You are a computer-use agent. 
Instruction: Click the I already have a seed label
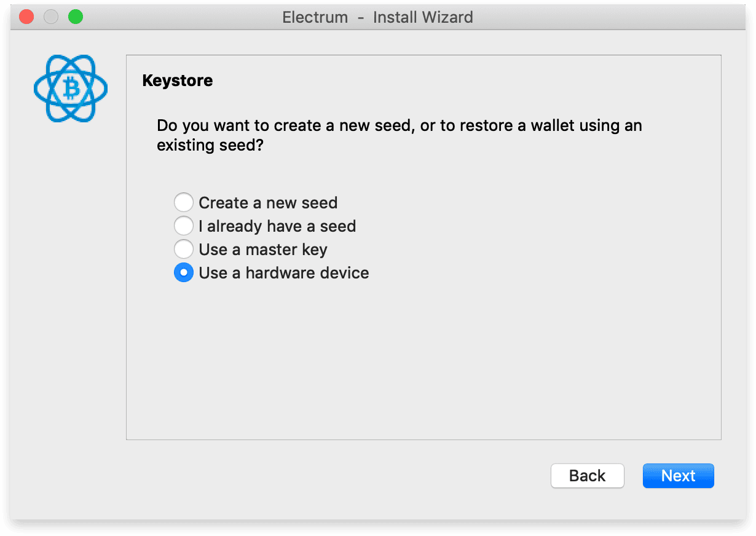pyautogui.click(x=277, y=226)
